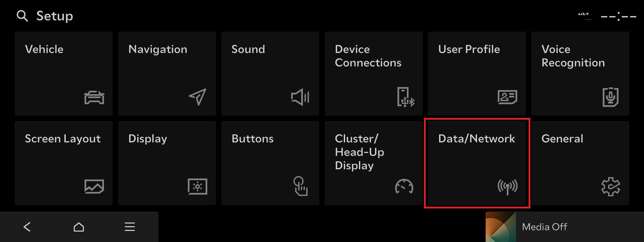644x242 pixels.
Task: Open Device Connections settings
Action: click(x=373, y=74)
